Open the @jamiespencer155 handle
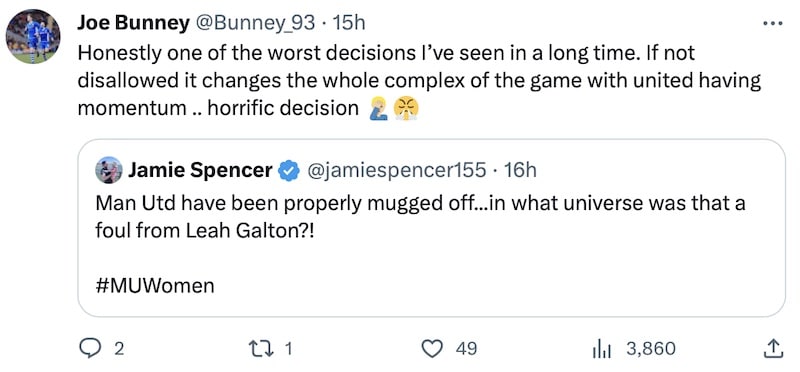The image size is (800, 372). coord(395,170)
